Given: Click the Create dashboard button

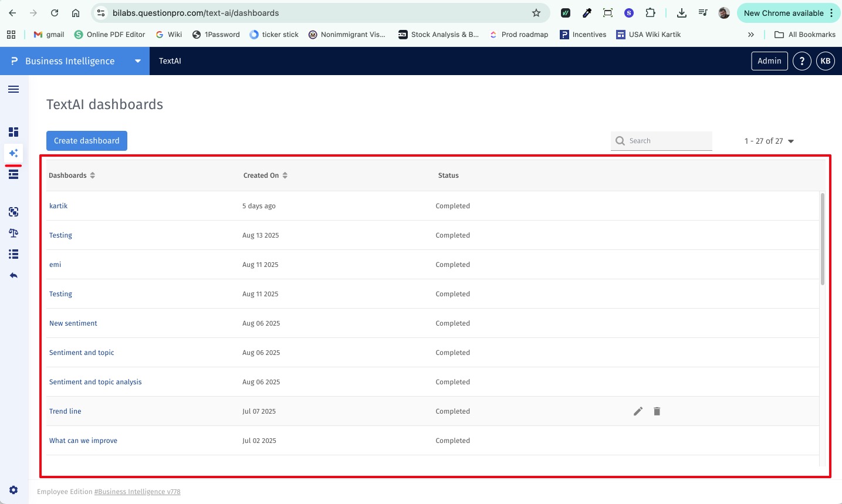Looking at the screenshot, I should [87, 141].
